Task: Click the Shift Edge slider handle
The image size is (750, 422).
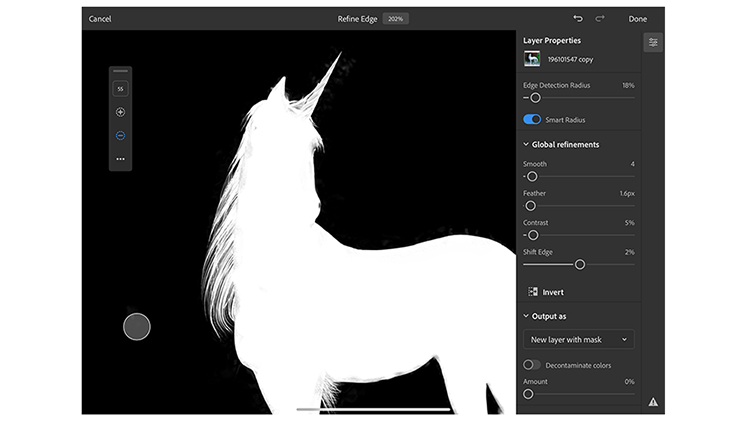Action: point(580,265)
